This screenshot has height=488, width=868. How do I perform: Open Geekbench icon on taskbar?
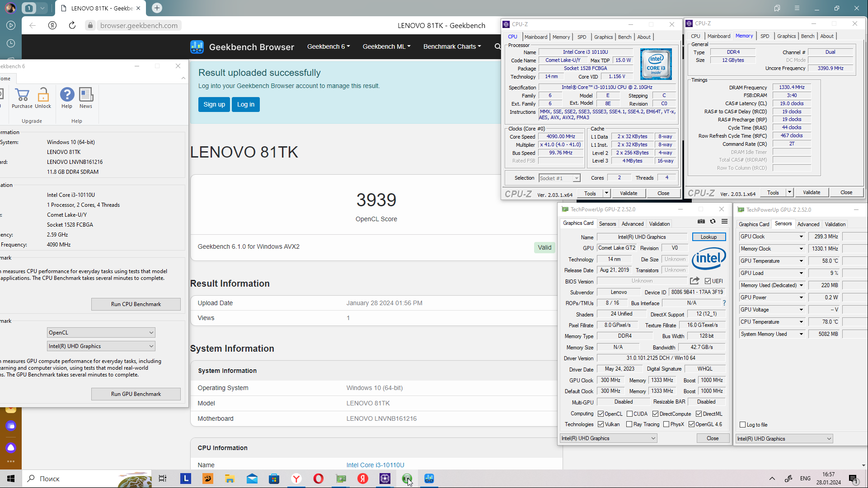[429, 479]
